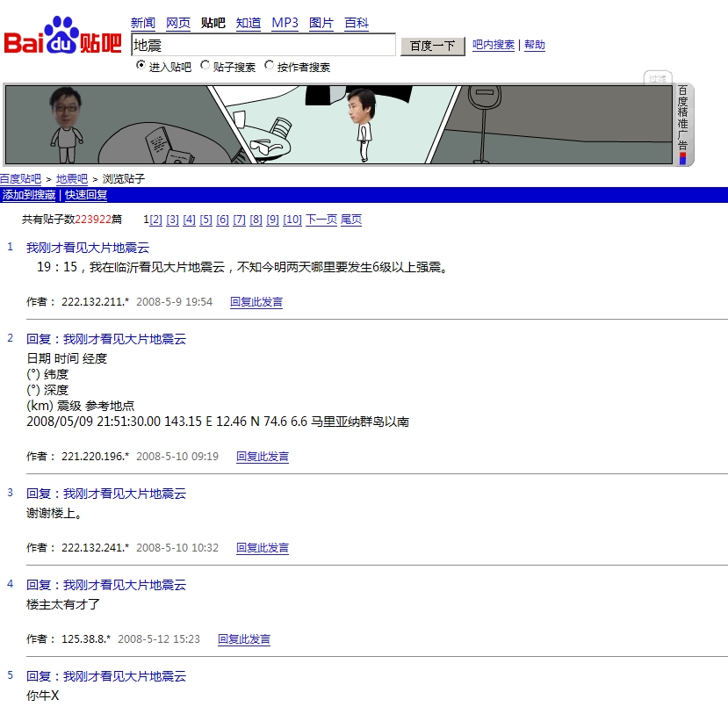
Task: Open post 1 title 我刚才看见大片地震云
Action: [x=88, y=248]
